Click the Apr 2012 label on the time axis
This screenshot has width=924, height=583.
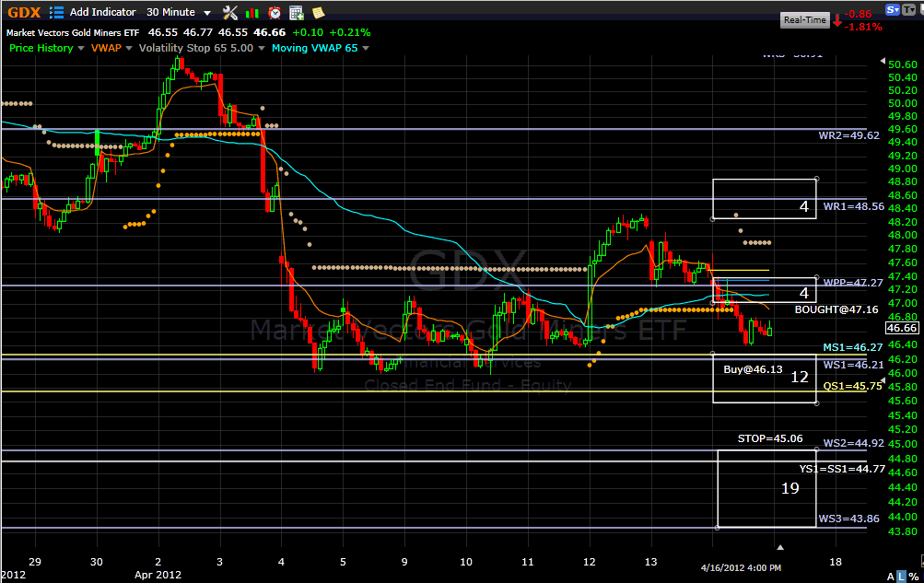pyautogui.click(x=158, y=575)
